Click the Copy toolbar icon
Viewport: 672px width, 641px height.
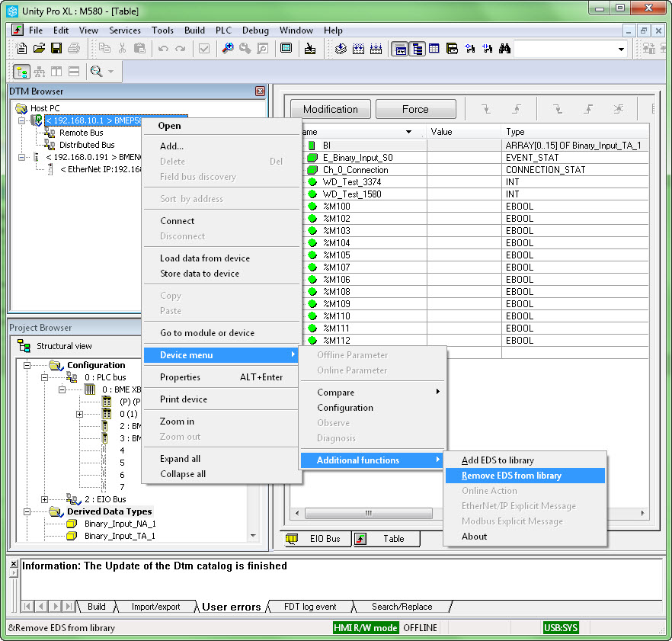(104, 49)
